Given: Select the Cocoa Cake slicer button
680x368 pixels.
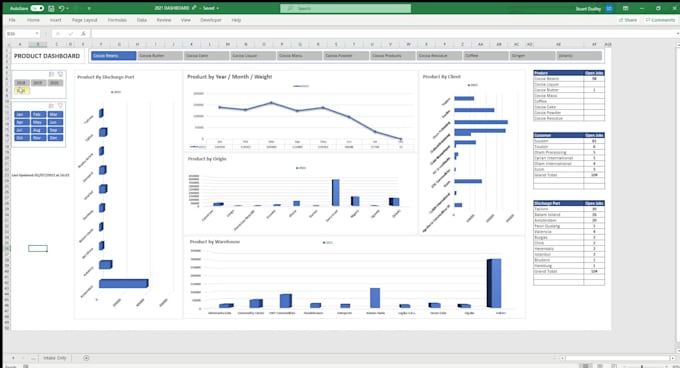Looking at the screenshot, I should click(x=206, y=55).
